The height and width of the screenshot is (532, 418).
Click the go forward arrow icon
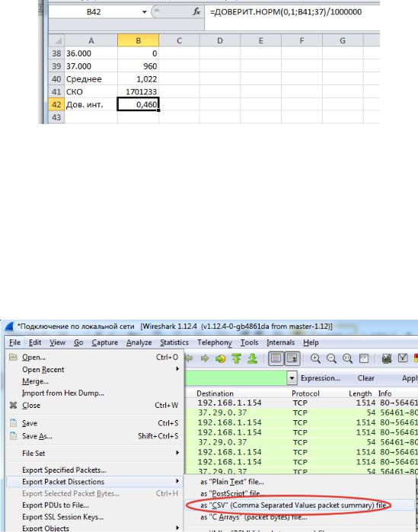[x=205, y=358]
